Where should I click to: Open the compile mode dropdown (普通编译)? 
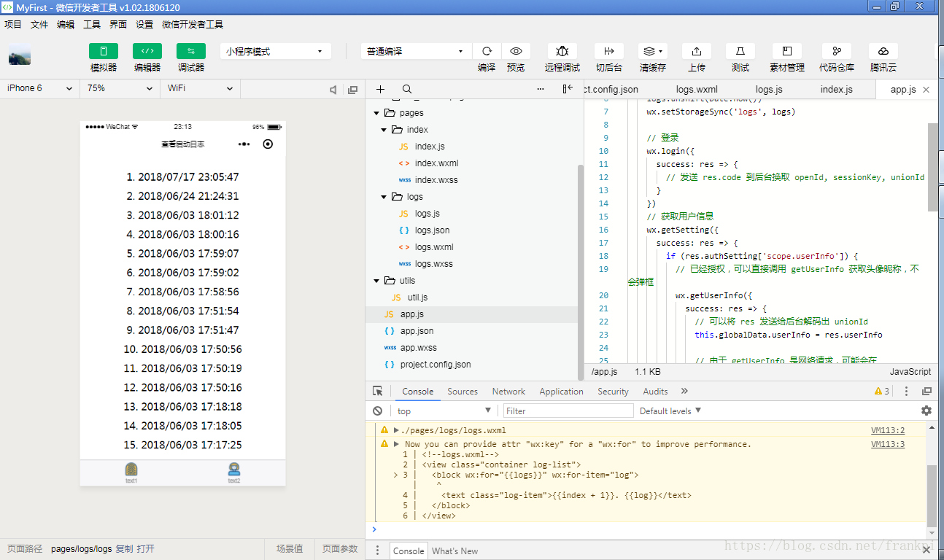point(416,51)
